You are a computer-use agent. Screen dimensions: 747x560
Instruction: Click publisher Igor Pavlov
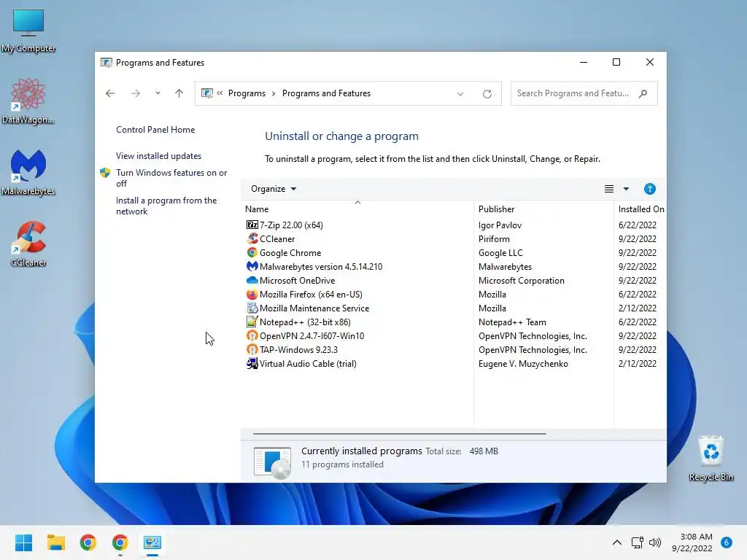click(x=500, y=225)
